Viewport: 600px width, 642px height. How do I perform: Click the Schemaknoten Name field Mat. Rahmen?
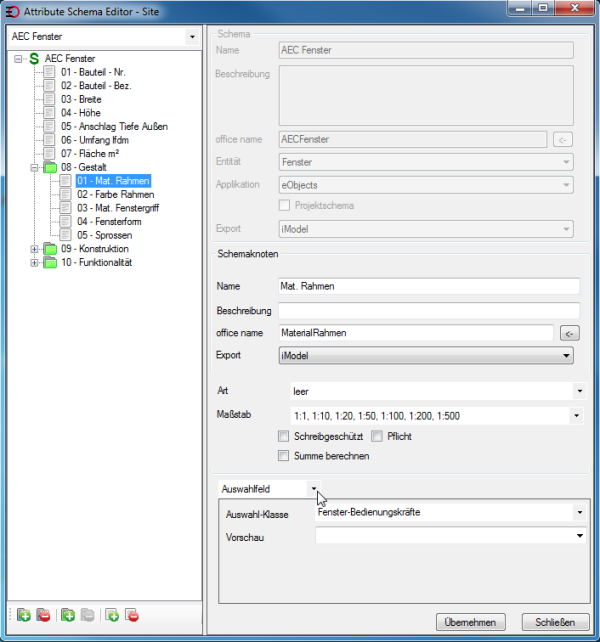[429, 286]
